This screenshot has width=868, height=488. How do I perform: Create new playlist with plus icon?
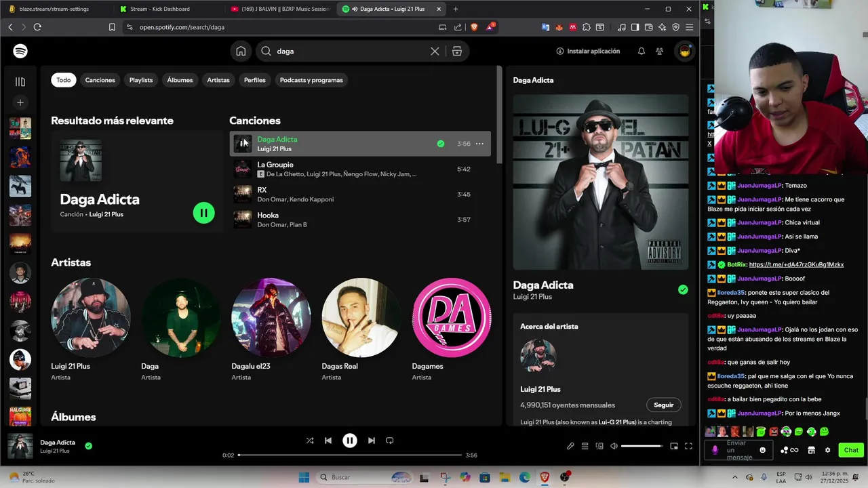(x=20, y=102)
